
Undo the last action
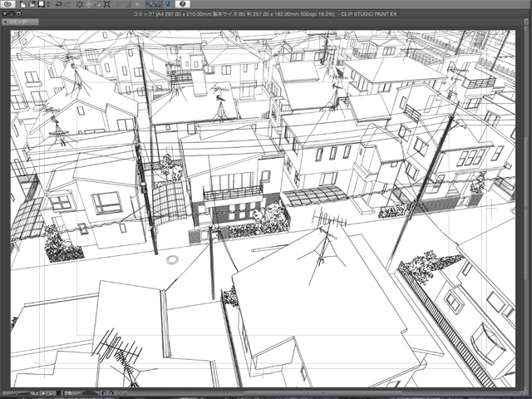[58, 4]
